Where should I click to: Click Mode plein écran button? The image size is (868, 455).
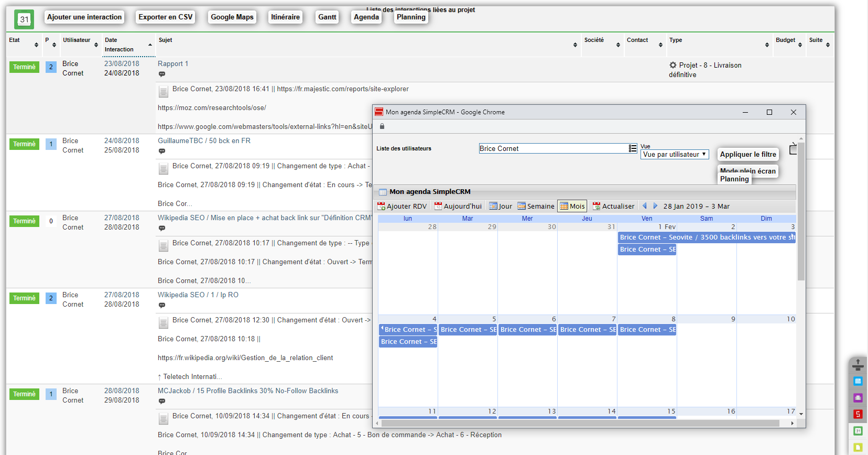click(748, 171)
